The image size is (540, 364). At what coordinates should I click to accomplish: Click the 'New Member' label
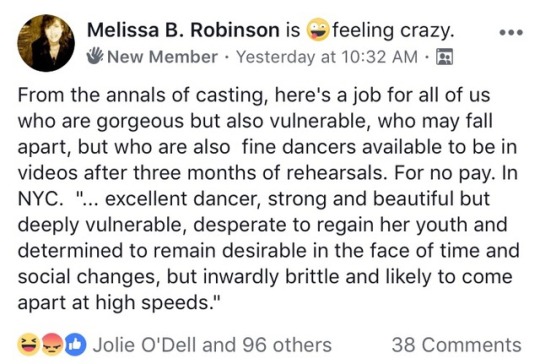[x=162, y=57]
